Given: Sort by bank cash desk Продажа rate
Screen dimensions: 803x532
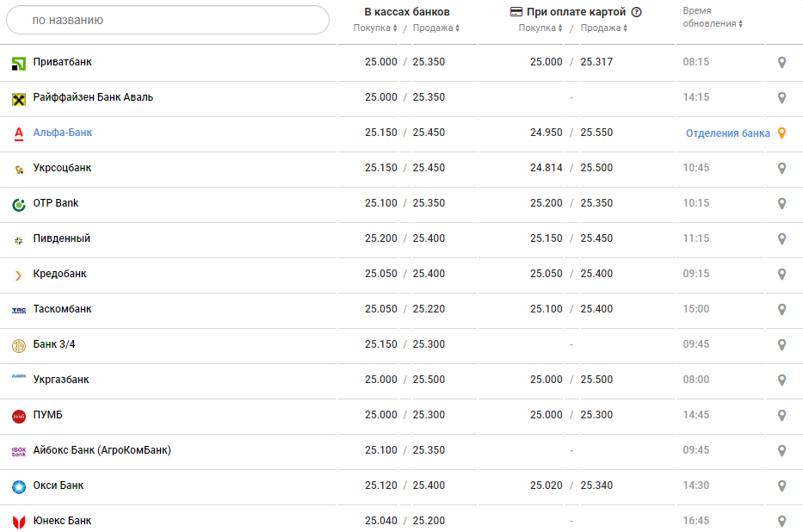Looking at the screenshot, I should pyautogui.click(x=435, y=28).
